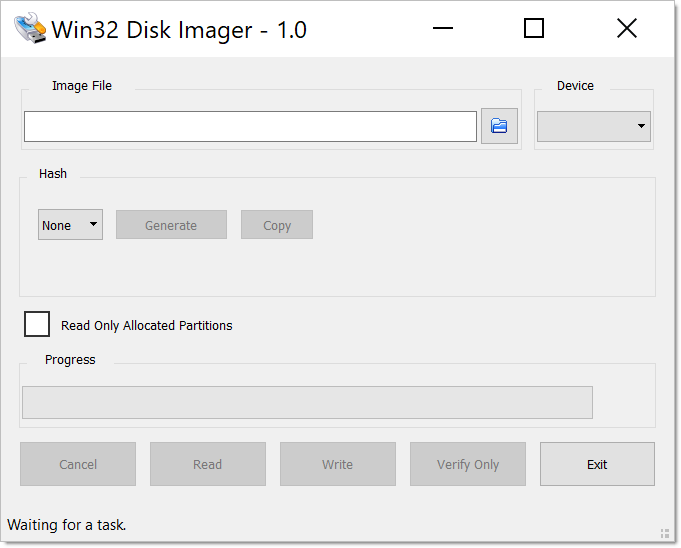Click the Verify Only button
This screenshot has height=548, width=681.
point(468,464)
